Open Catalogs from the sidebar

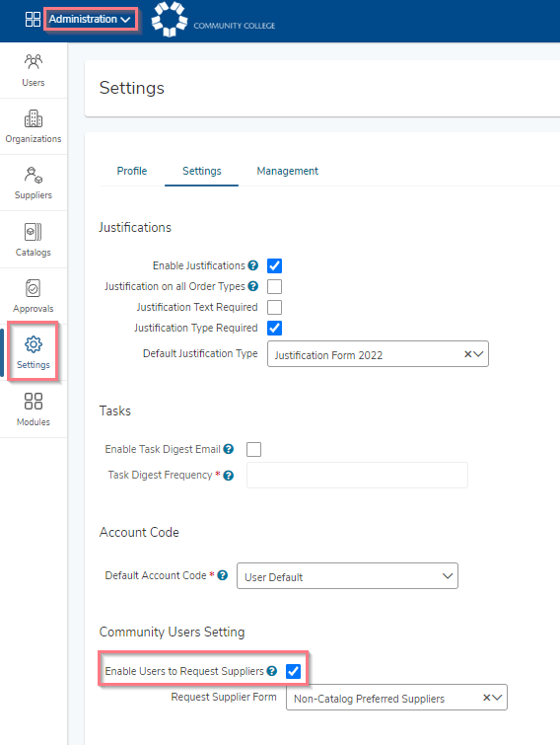34,240
